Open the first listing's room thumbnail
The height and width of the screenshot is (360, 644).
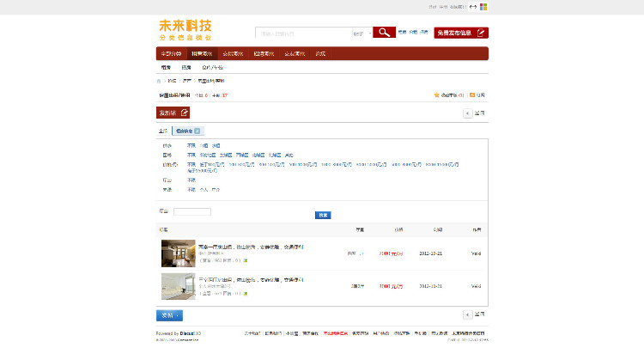[x=179, y=253]
